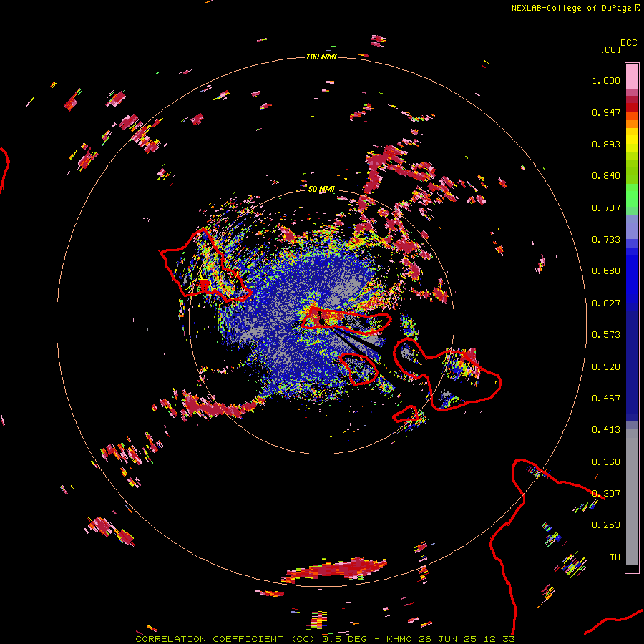Click the 50 NMI range ring label
Image resolution: width=644 pixels, height=644 pixels.
point(321,189)
